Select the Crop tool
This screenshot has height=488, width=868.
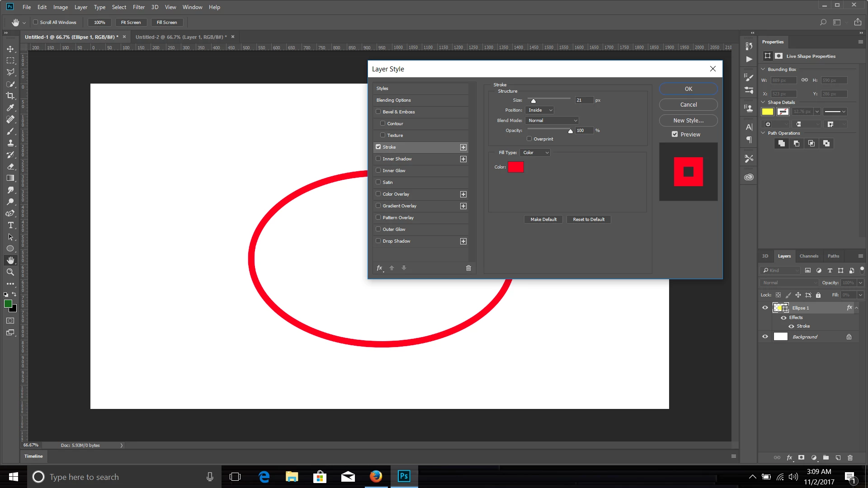[x=10, y=96]
